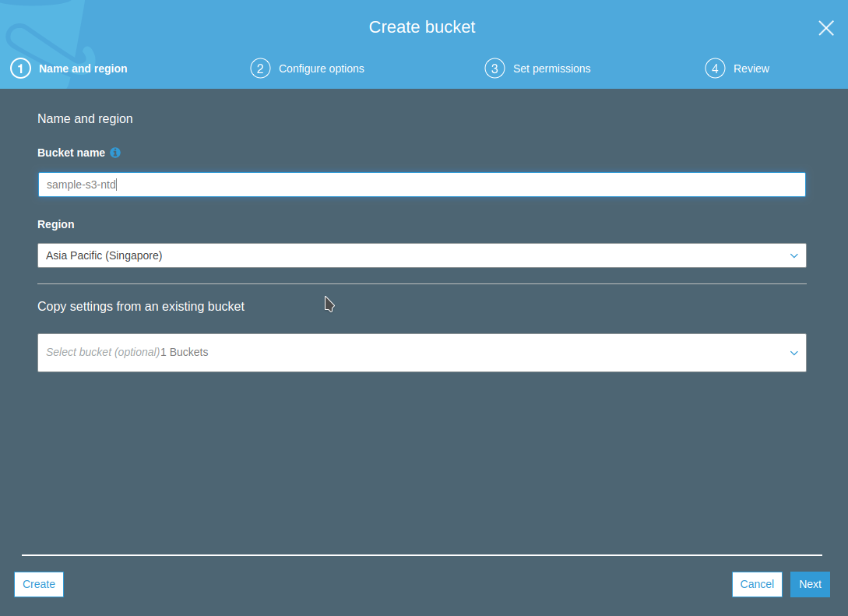Click step 4 circle icon

tap(715, 69)
